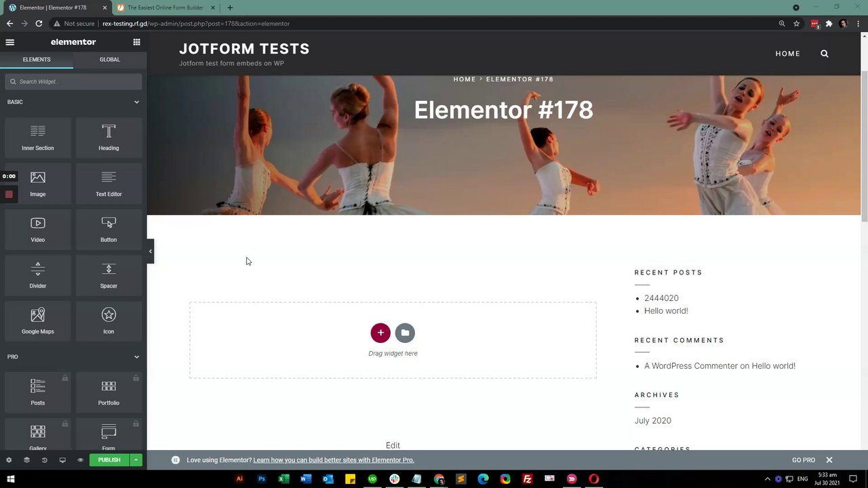Click the PUBLISH button
Screen dimensions: 868x488
coord(109,460)
